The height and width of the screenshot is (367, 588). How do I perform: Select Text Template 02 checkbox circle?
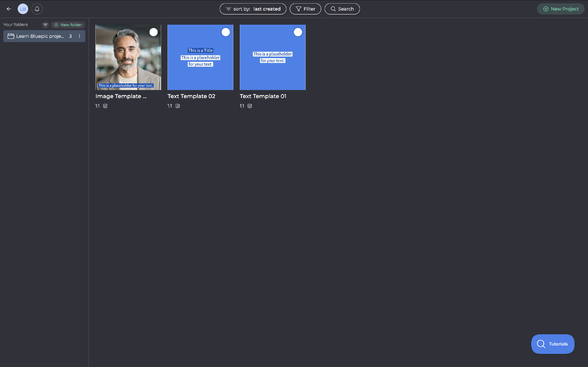[225, 32]
